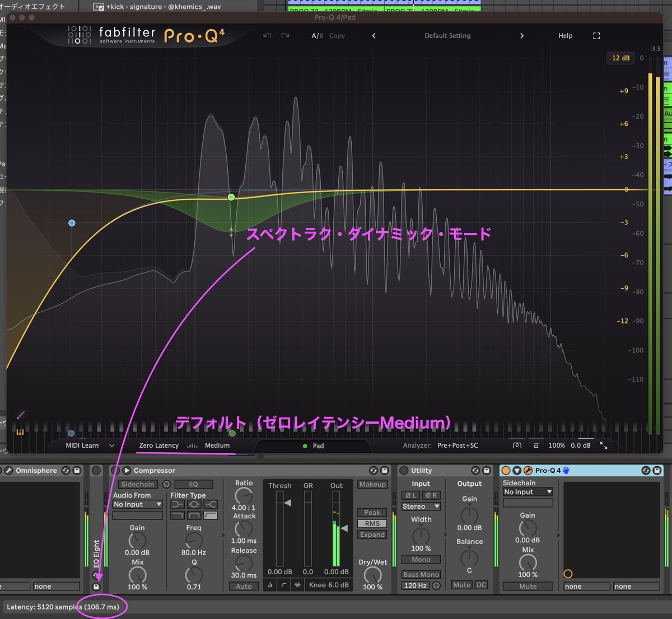Click the Compressor Thresh slider handle
The width and height of the screenshot is (672, 619).
point(288,503)
